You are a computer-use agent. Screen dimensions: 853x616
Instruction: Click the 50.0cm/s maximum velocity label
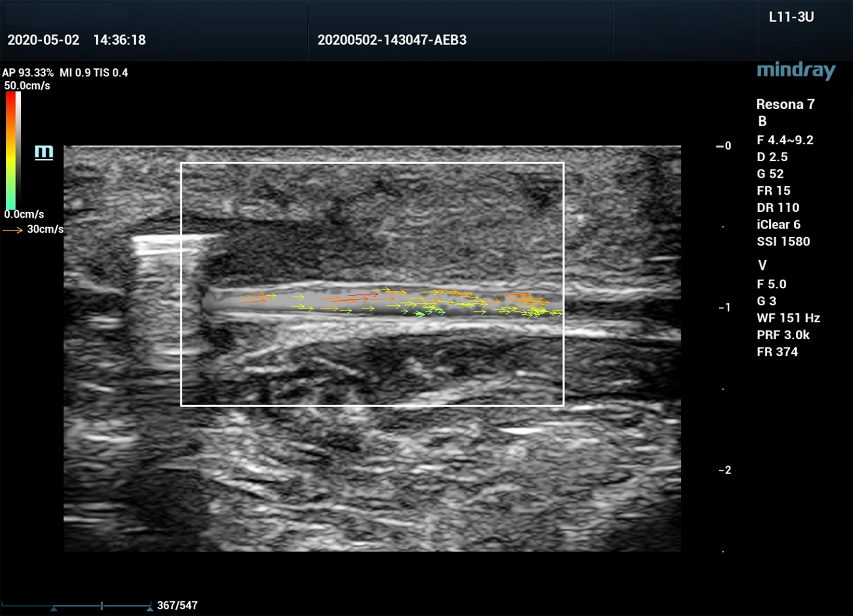27,86
